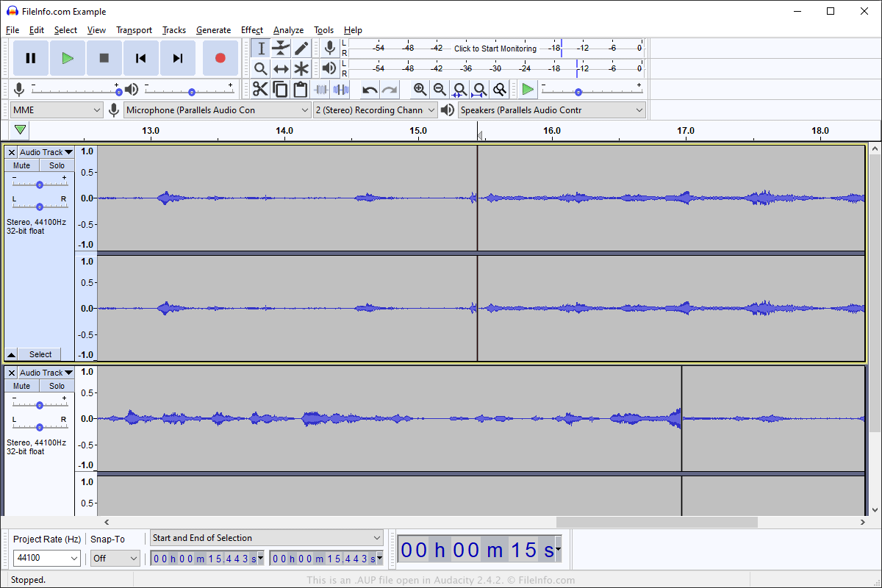Start playback with the large green Play button

[x=68, y=58]
